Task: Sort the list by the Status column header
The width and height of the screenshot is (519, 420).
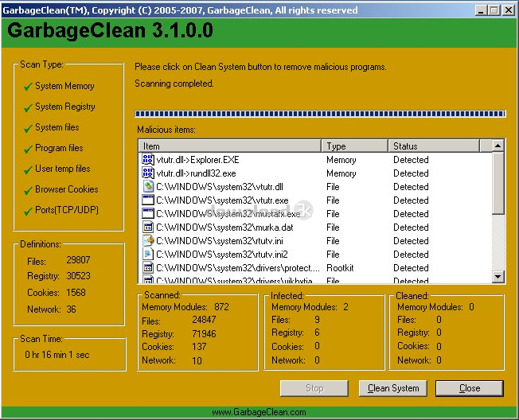Action: click(435, 146)
